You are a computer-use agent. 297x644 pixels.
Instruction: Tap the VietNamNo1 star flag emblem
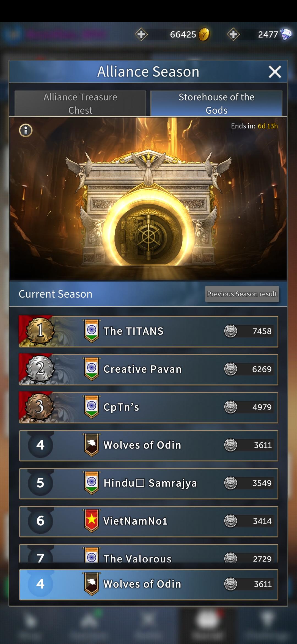tap(92, 521)
